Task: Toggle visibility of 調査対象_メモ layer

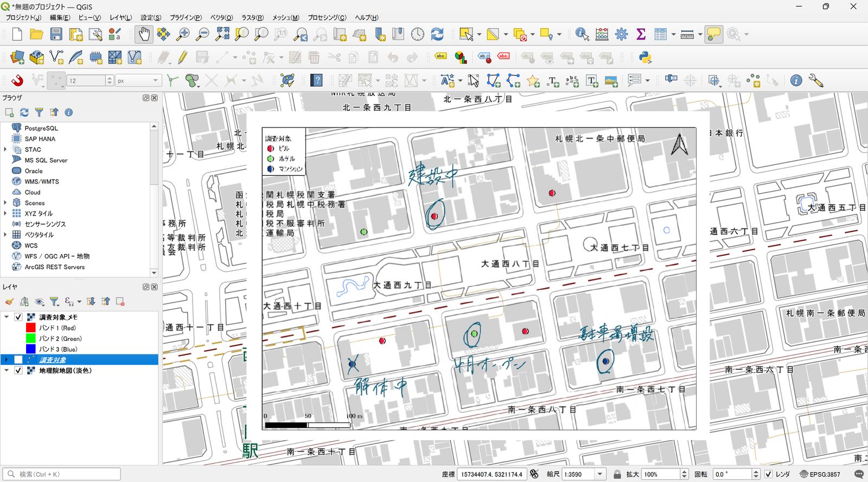Action: (x=18, y=317)
